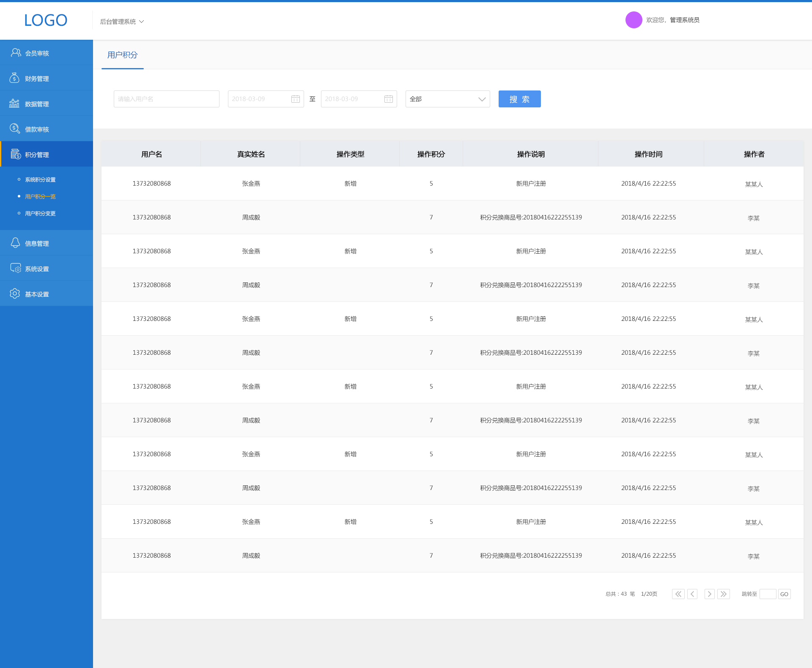
Task: Focus the 请输入用户名 input field
Action: tap(166, 99)
